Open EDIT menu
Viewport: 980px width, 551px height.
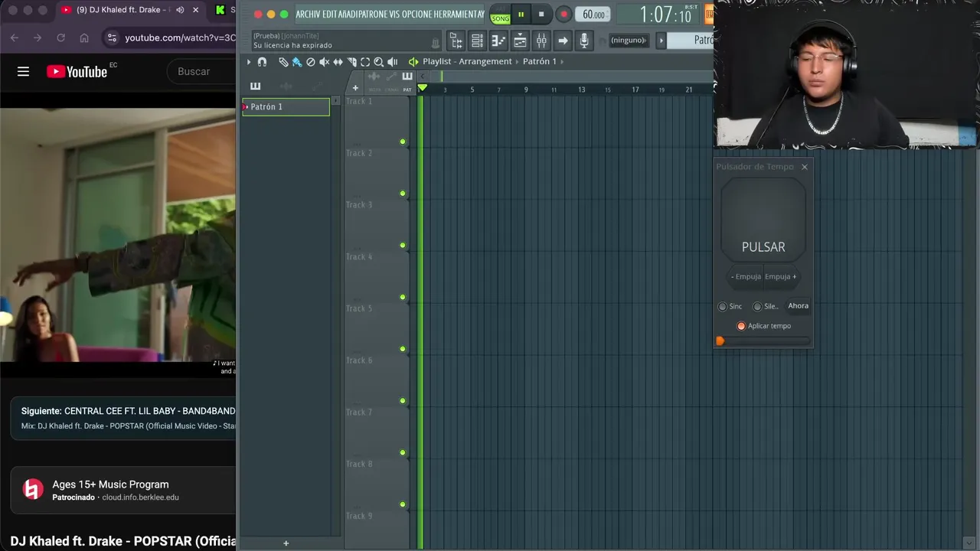click(330, 15)
